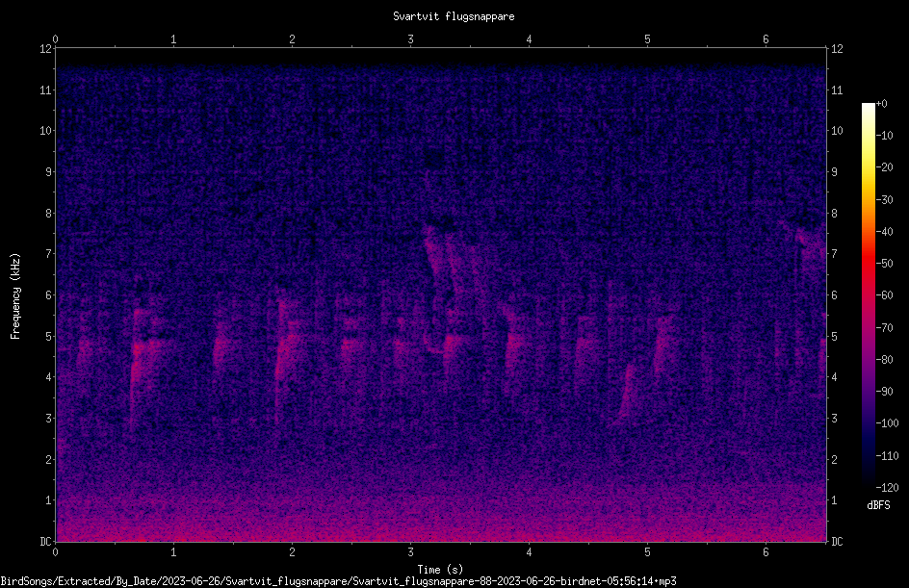
Task: Click the 'Frequency (kHz)' axis label
Action: (15, 295)
